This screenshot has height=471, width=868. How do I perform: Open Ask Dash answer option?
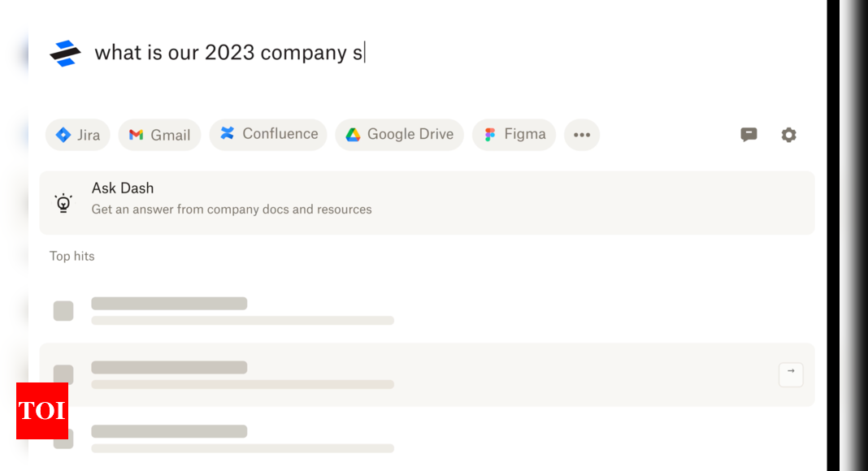(427, 202)
